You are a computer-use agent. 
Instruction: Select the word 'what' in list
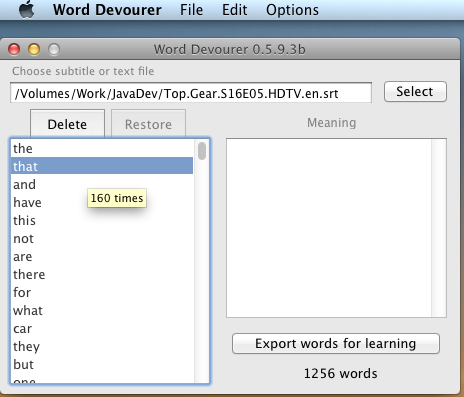pyautogui.click(x=102, y=310)
